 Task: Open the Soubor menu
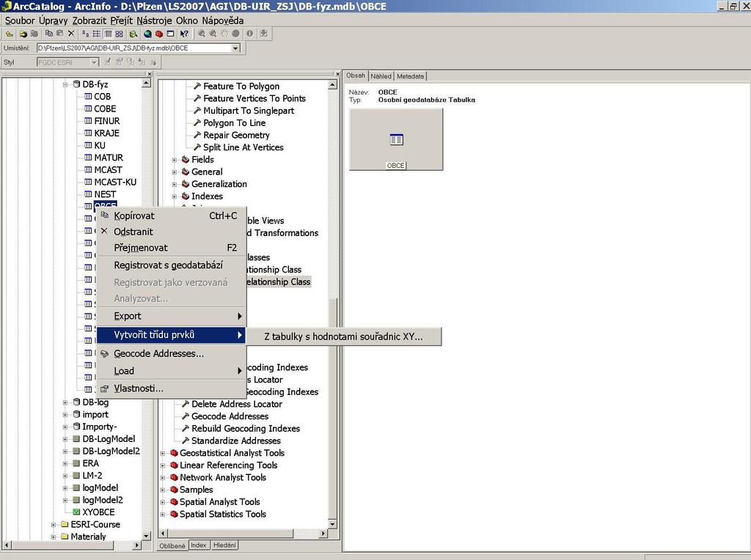pos(20,21)
